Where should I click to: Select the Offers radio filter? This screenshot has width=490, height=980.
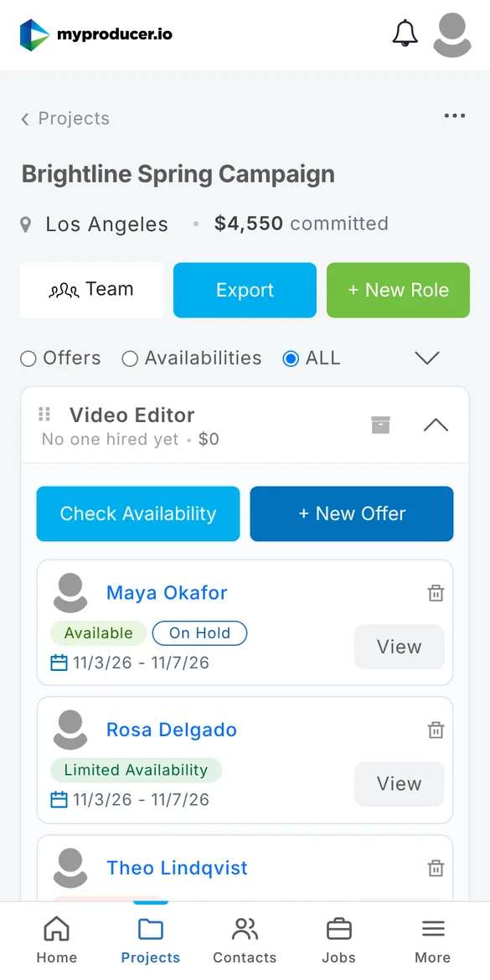pos(28,358)
